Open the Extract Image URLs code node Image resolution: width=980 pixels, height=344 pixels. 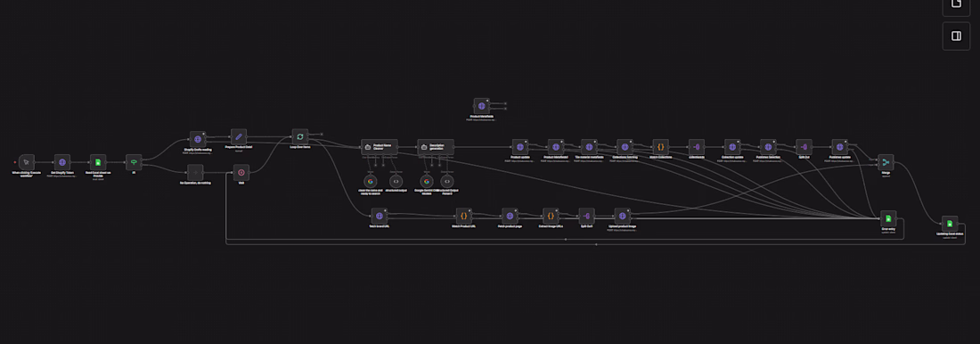click(551, 217)
